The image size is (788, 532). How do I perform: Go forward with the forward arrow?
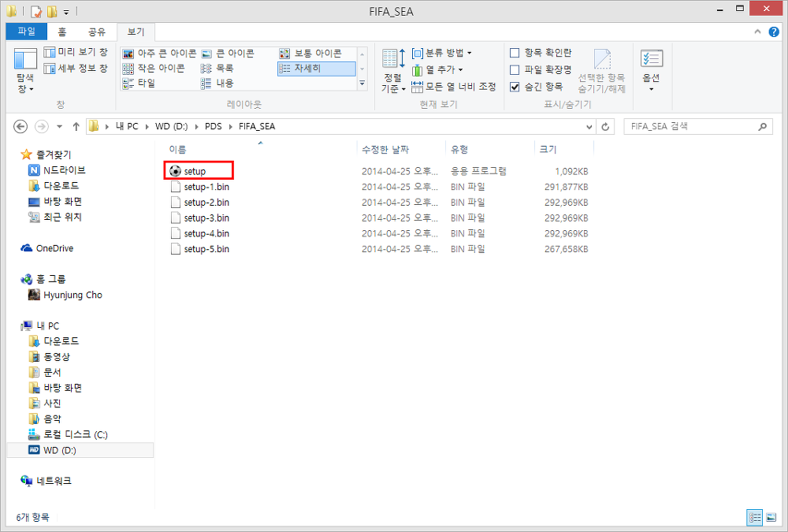[x=42, y=126]
